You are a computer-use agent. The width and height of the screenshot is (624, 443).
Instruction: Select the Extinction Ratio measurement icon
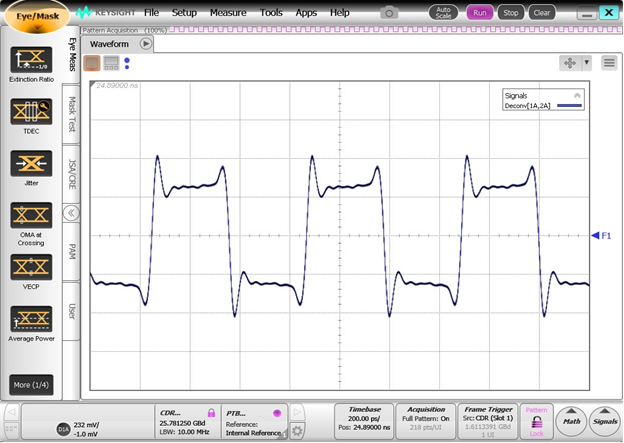31,60
